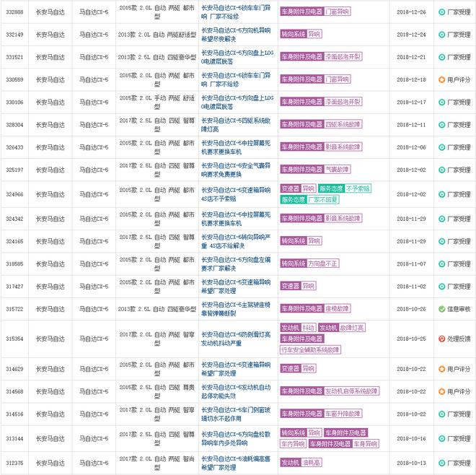Click the 漆面起泡开裂 tag in row 331521
476x475 pixels.
coord(343,57)
